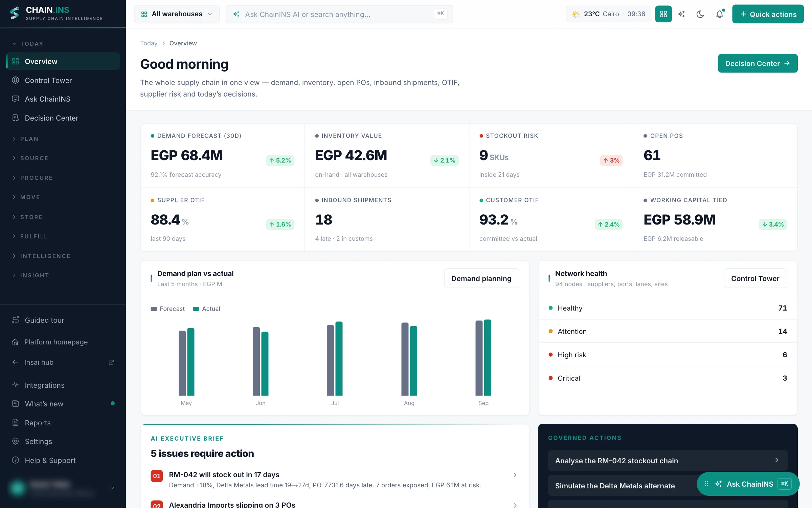Expand the RM-042 stock out issue chevron

515,475
